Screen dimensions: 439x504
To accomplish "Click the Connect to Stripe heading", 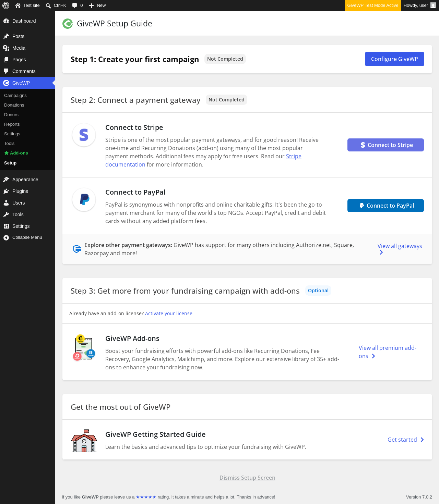I will [x=134, y=127].
